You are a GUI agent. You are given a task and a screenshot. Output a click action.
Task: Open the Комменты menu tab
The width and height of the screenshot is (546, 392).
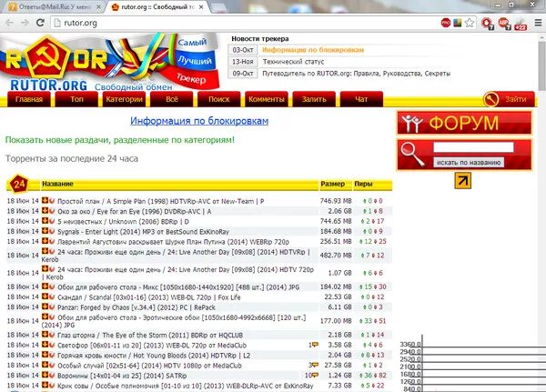click(267, 99)
